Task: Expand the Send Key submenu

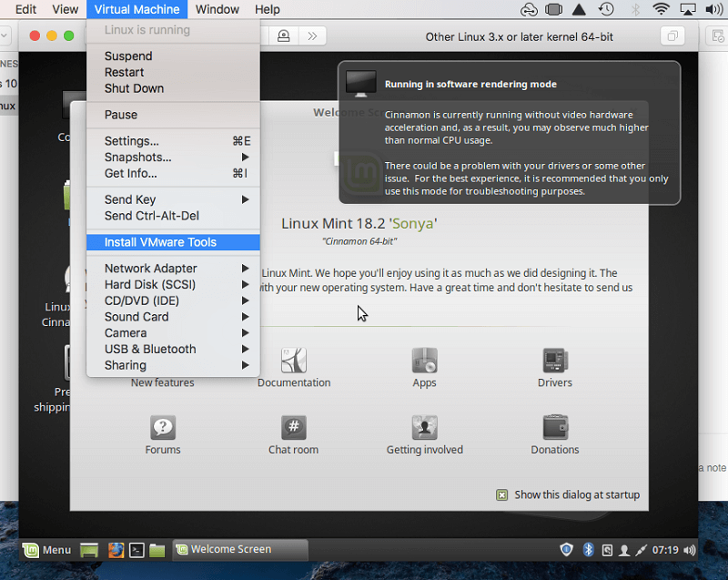Action: 173,199
